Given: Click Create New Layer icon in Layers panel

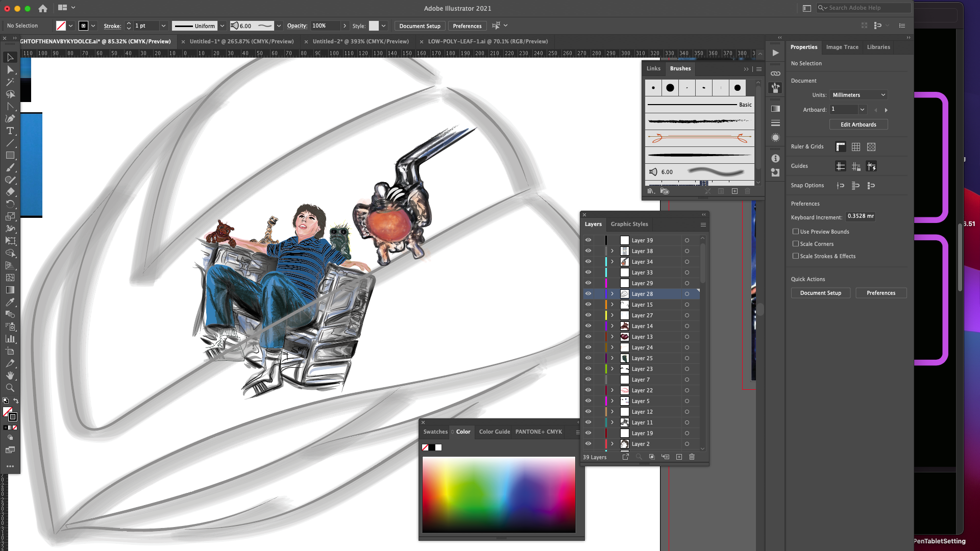Looking at the screenshot, I should point(679,457).
